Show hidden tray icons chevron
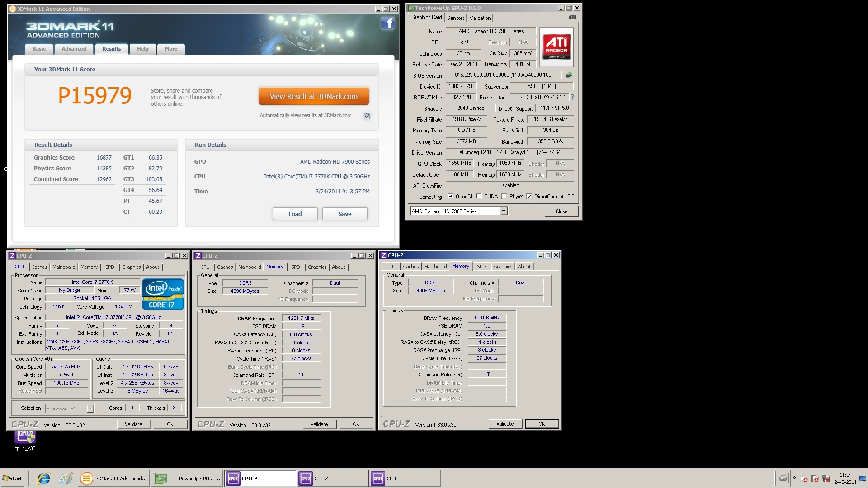868x488 pixels. [794, 478]
